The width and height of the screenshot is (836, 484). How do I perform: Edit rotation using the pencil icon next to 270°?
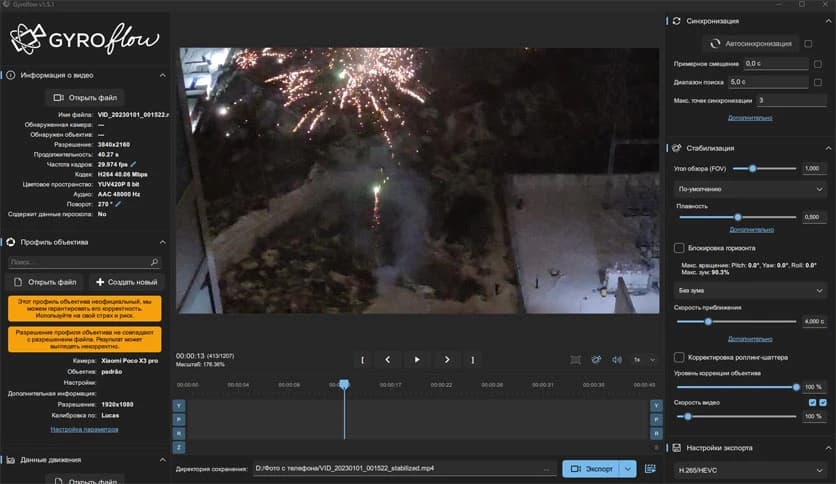pos(118,204)
